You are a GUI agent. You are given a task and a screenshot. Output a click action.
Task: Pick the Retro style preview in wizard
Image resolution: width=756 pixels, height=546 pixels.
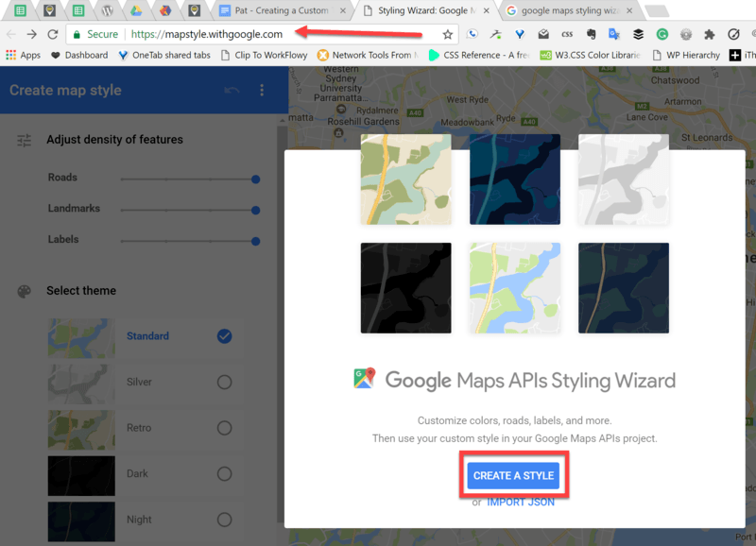(406, 179)
